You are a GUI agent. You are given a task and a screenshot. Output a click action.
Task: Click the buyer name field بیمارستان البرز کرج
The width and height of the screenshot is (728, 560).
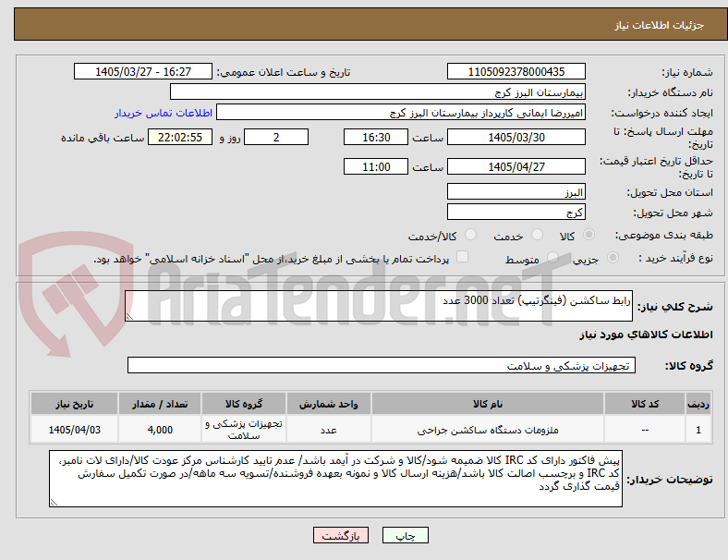(378, 91)
